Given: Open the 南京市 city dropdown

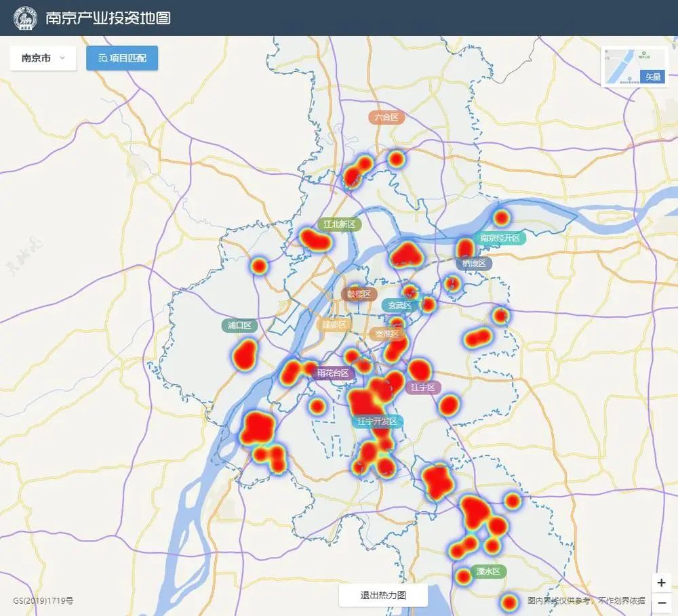Looking at the screenshot, I should tap(43, 58).
